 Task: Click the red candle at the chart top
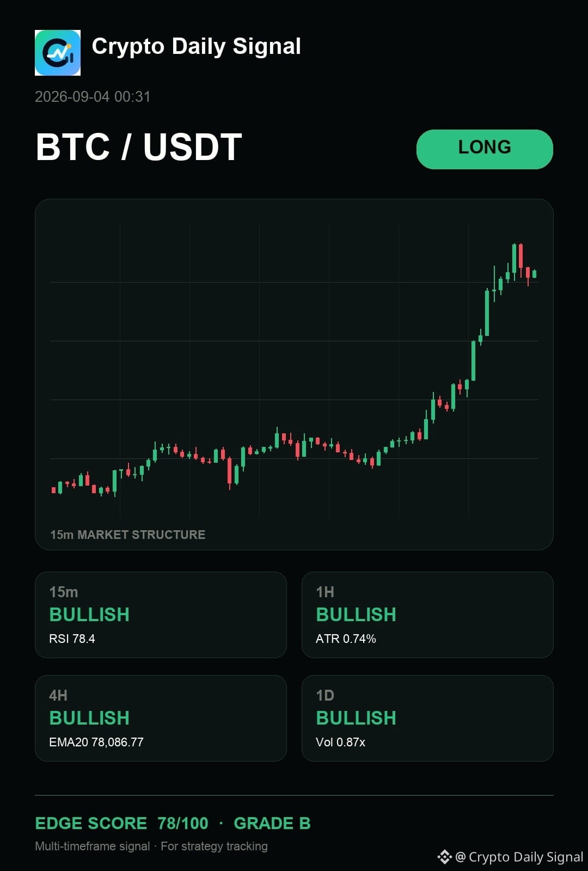(521, 256)
